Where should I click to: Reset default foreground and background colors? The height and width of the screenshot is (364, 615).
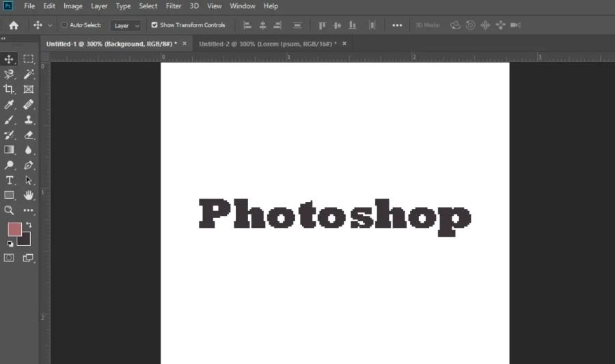point(10,244)
